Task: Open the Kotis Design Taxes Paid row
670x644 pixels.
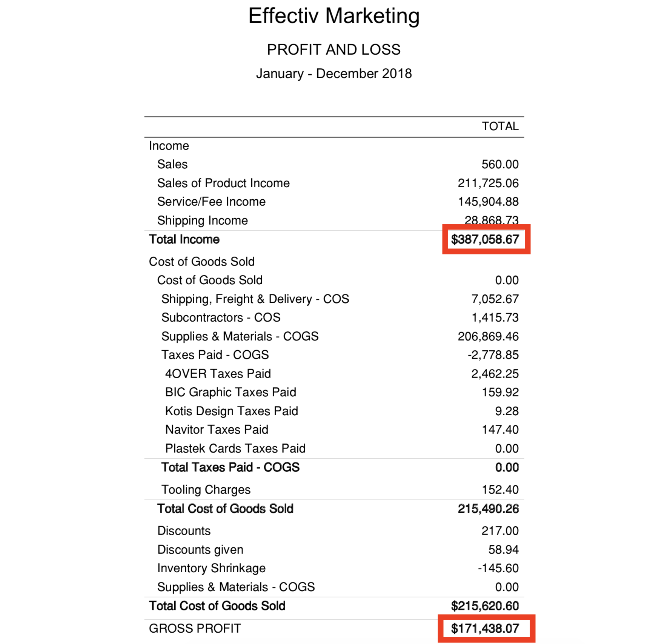Action: click(x=231, y=411)
